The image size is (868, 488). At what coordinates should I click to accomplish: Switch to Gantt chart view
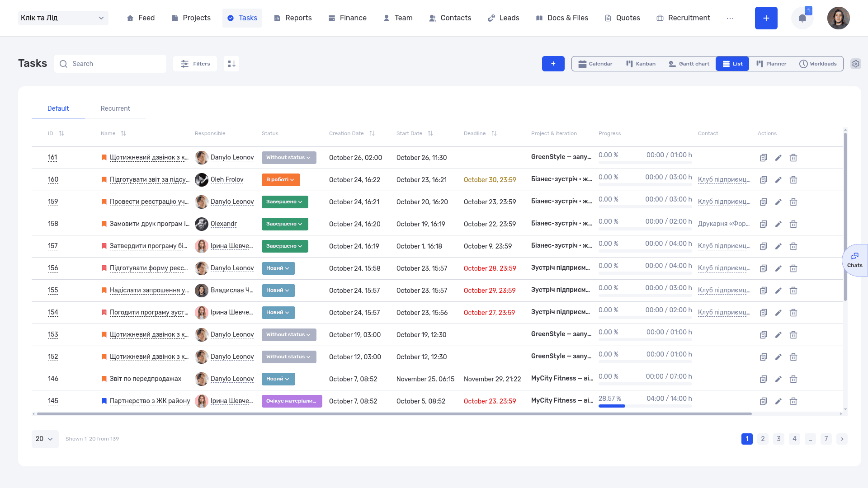coord(689,64)
